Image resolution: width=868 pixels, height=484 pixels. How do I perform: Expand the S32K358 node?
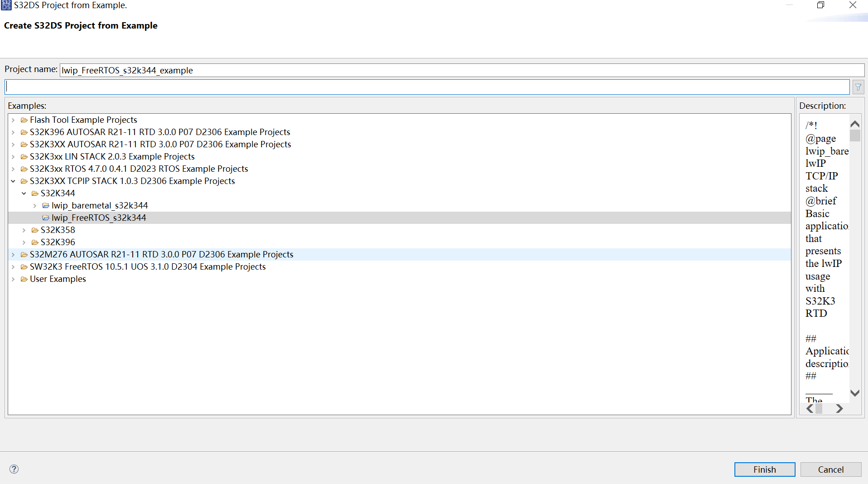coord(24,230)
